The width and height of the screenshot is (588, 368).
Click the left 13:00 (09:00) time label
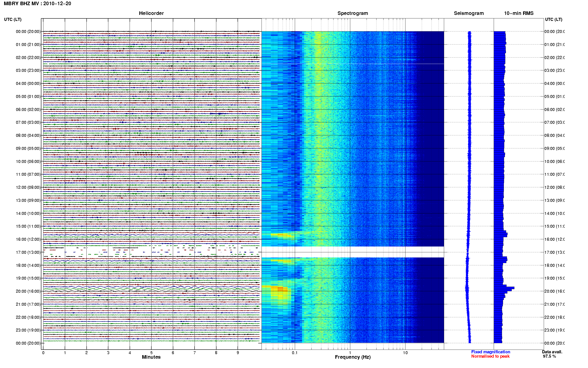[28, 200]
